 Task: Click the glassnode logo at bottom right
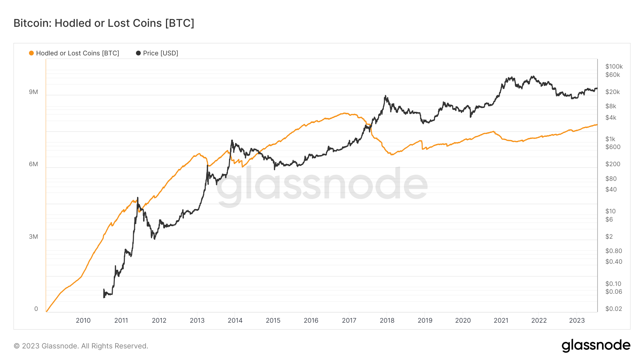point(596,346)
